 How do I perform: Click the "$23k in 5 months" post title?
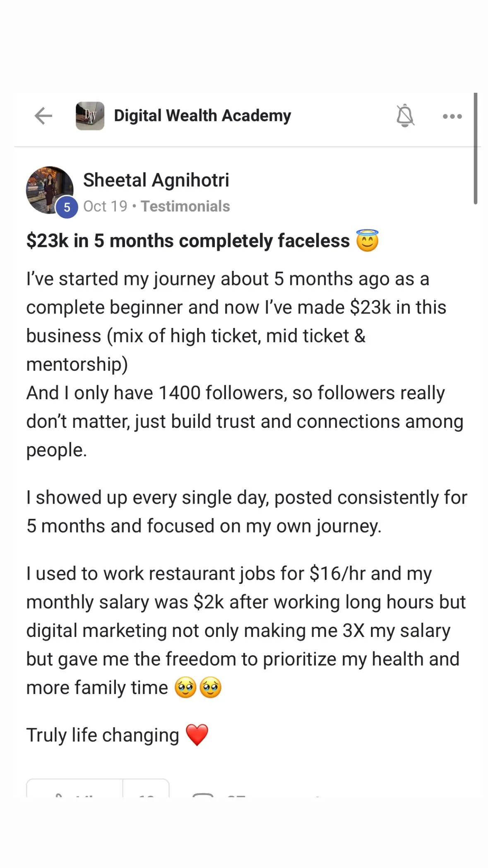(188, 241)
